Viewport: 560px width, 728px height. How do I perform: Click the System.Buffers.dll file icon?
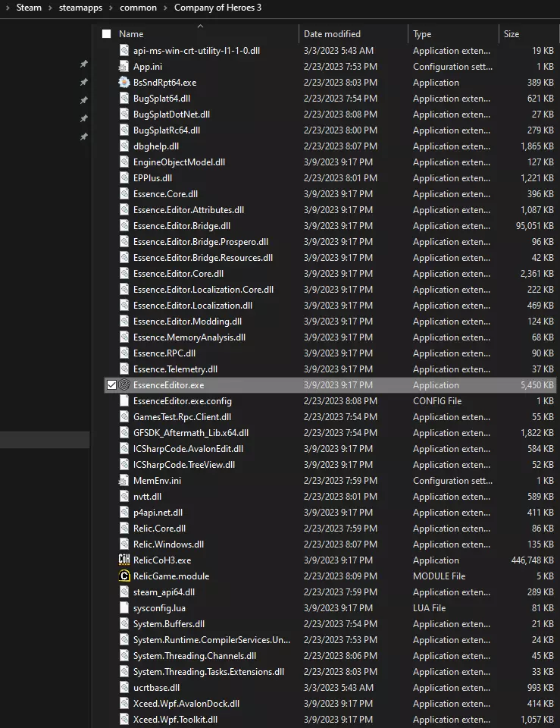tap(124, 623)
